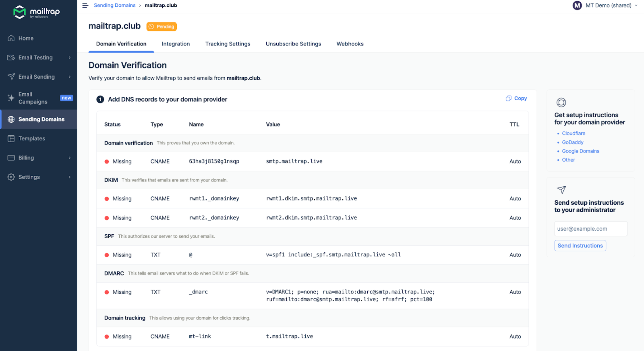Click the MT Demo account avatar

577,5
